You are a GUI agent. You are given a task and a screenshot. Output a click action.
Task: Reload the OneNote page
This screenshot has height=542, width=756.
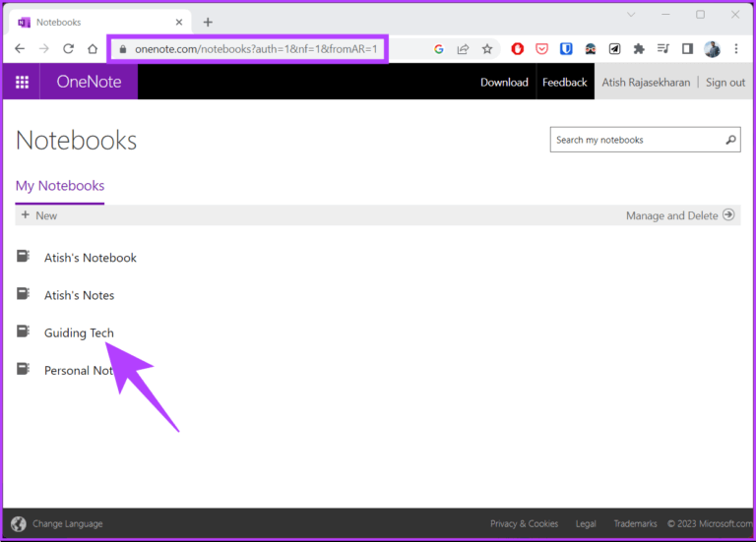pos(69,48)
